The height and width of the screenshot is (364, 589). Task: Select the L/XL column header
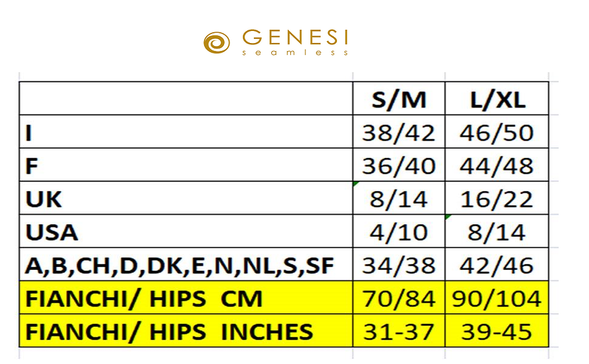click(x=496, y=99)
